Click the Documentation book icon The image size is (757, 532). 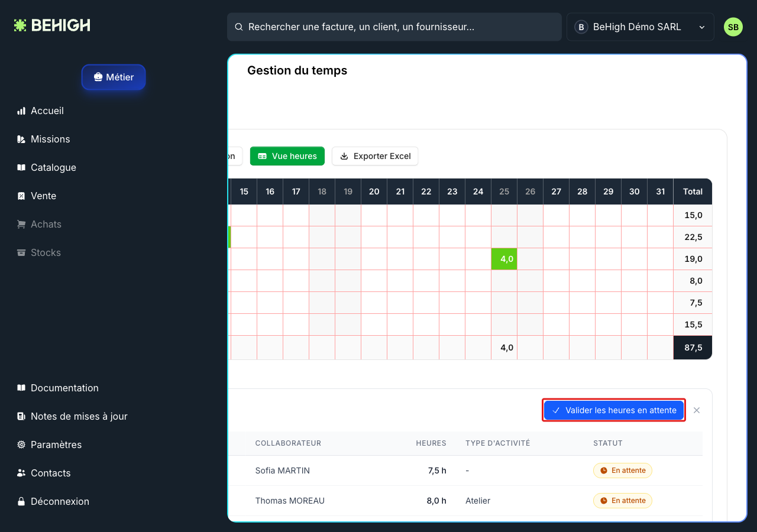(x=21, y=388)
